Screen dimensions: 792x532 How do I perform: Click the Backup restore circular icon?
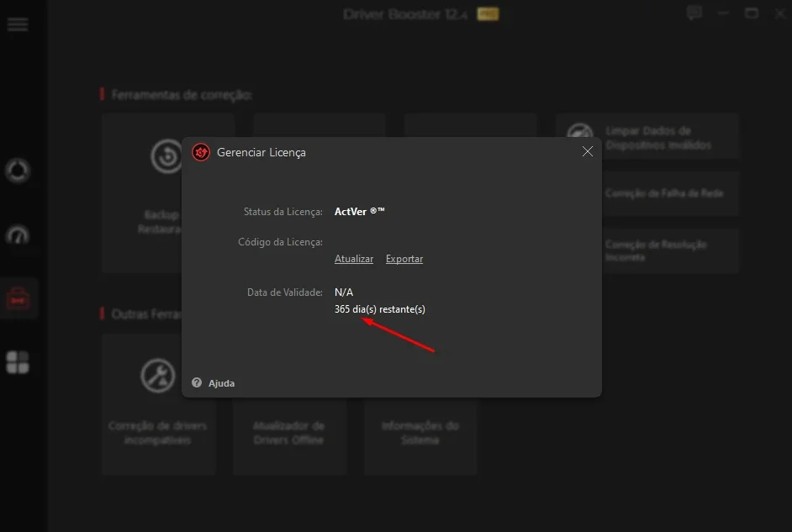click(x=166, y=156)
